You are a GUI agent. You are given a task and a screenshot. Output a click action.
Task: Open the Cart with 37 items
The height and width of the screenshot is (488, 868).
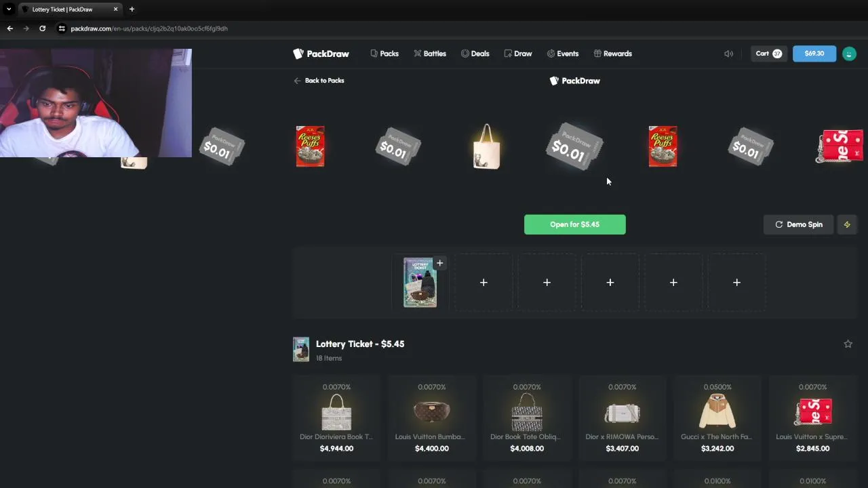(769, 54)
